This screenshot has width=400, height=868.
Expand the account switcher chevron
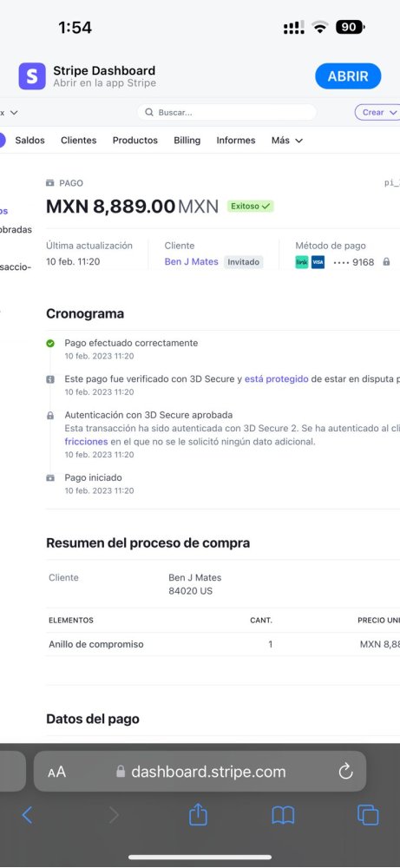click(14, 112)
